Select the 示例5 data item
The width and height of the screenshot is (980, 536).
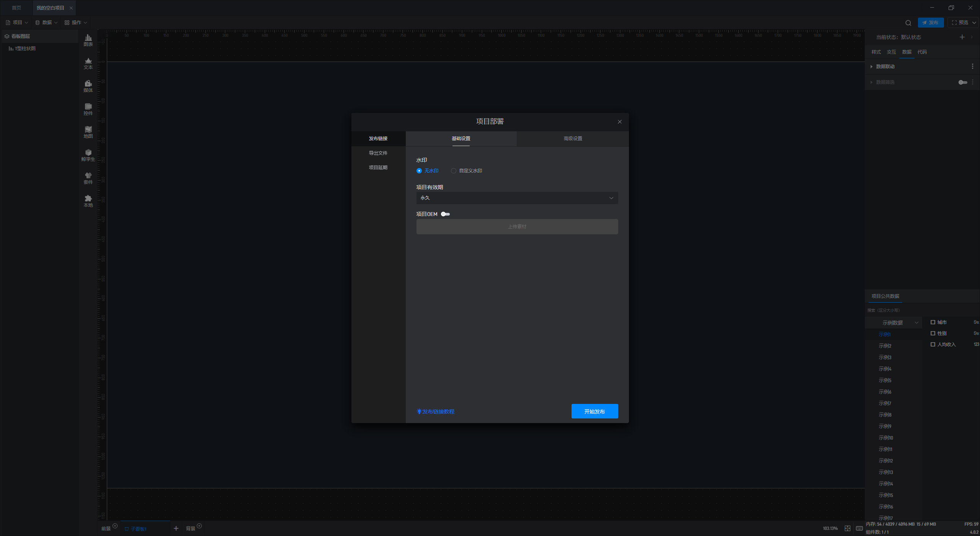click(x=885, y=380)
